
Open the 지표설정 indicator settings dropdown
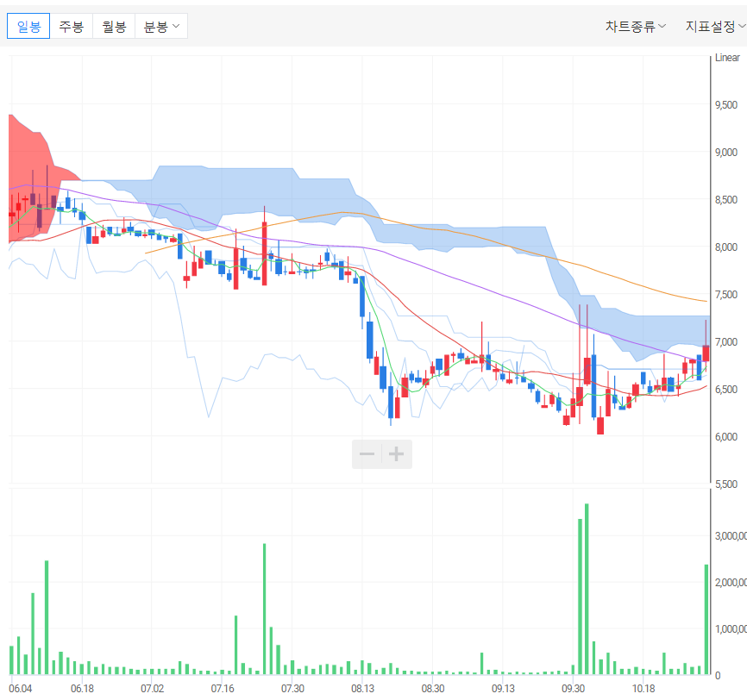click(716, 26)
